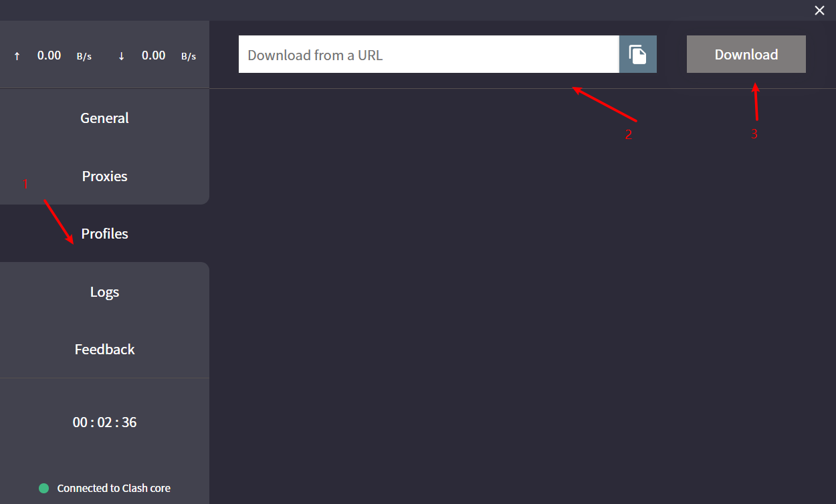Open the General section
The height and width of the screenshot is (504, 836).
tap(104, 118)
